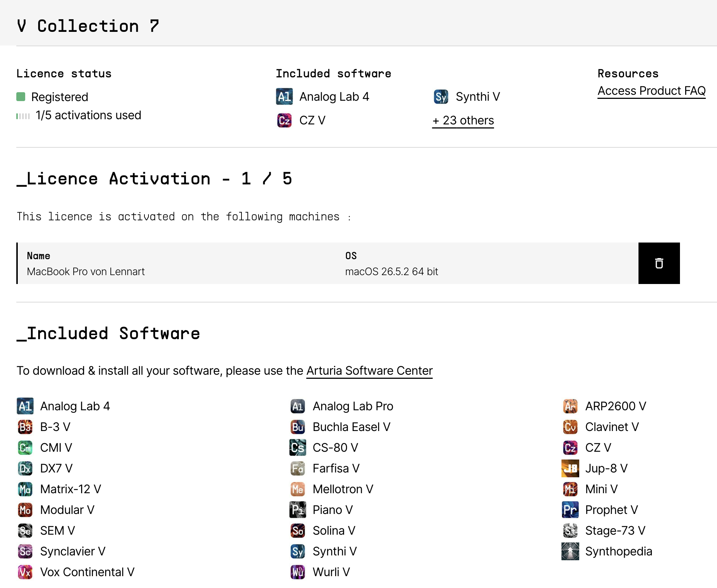Open the Arturia Software Center link
This screenshot has height=588, width=717.
(x=369, y=371)
